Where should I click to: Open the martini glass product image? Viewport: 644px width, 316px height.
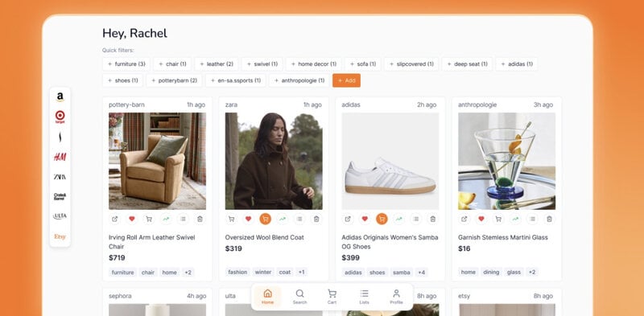point(507,162)
